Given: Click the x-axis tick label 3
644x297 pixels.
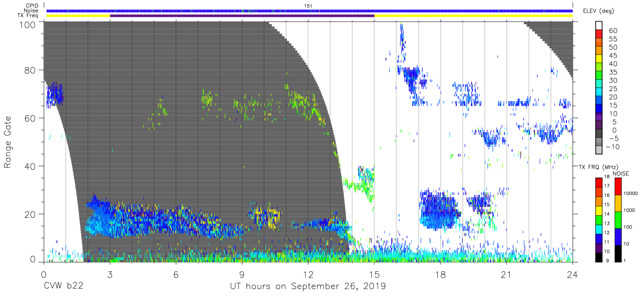Looking at the screenshot, I should pyautogui.click(x=110, y=274).
